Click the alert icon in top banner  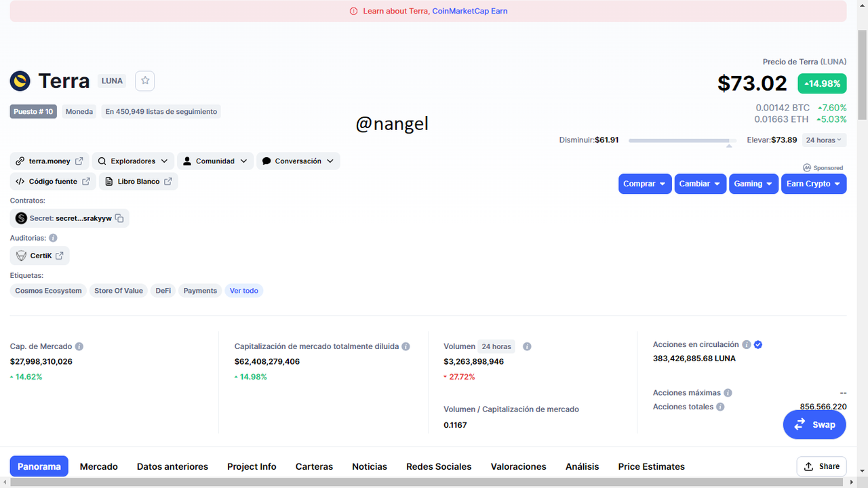pyautogui.click(x=353, y=11)
